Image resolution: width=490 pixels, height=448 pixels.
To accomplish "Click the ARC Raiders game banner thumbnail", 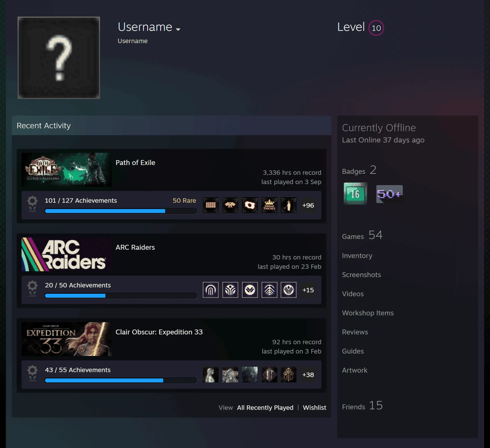I will [x=67, y=254].
